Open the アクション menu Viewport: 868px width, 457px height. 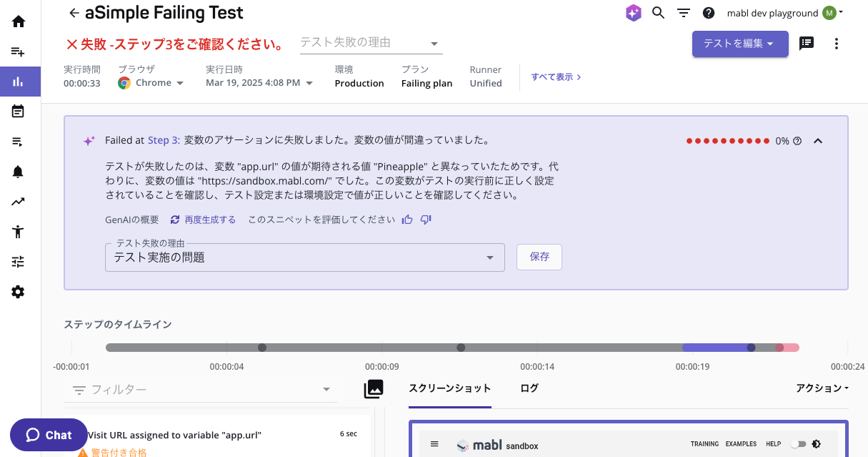pyautogui.click(x=821, y=388)
